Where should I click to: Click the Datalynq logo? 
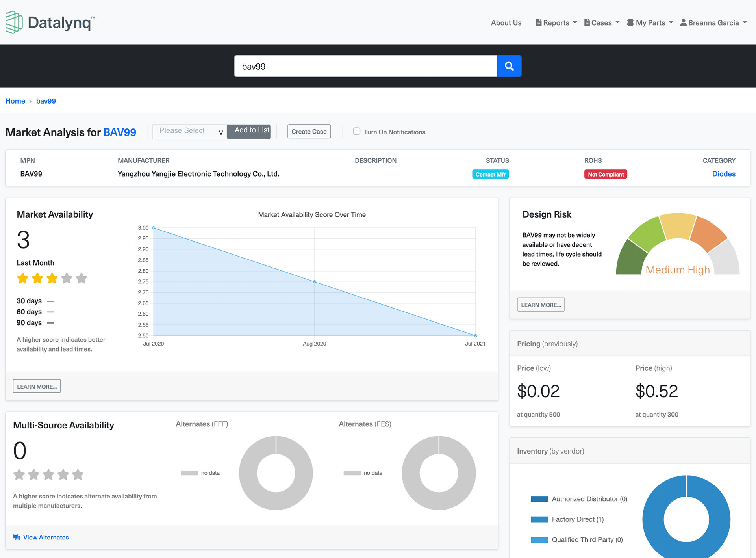click(50, 22)
